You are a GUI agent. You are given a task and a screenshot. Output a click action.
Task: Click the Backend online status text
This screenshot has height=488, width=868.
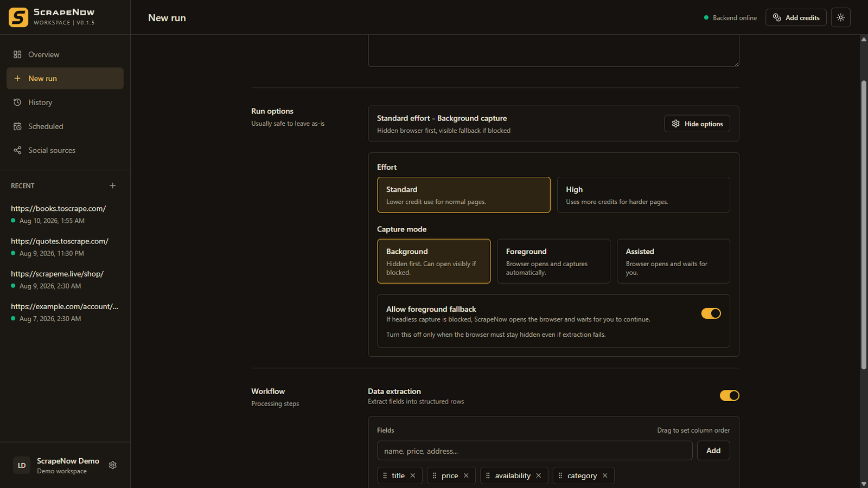coord(735,18)
